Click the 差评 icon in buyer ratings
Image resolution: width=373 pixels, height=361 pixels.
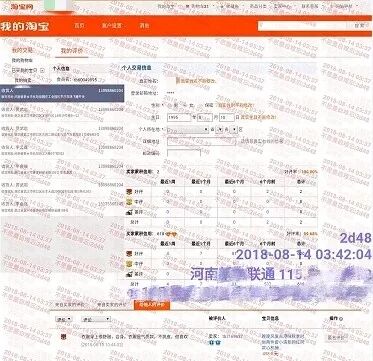[x=130, y=212]
